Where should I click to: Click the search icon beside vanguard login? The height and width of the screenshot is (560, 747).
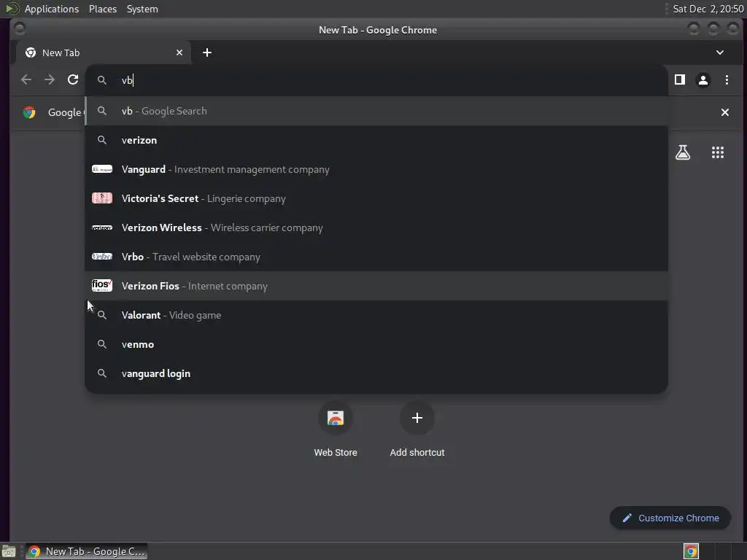click(x=102, y=373)
